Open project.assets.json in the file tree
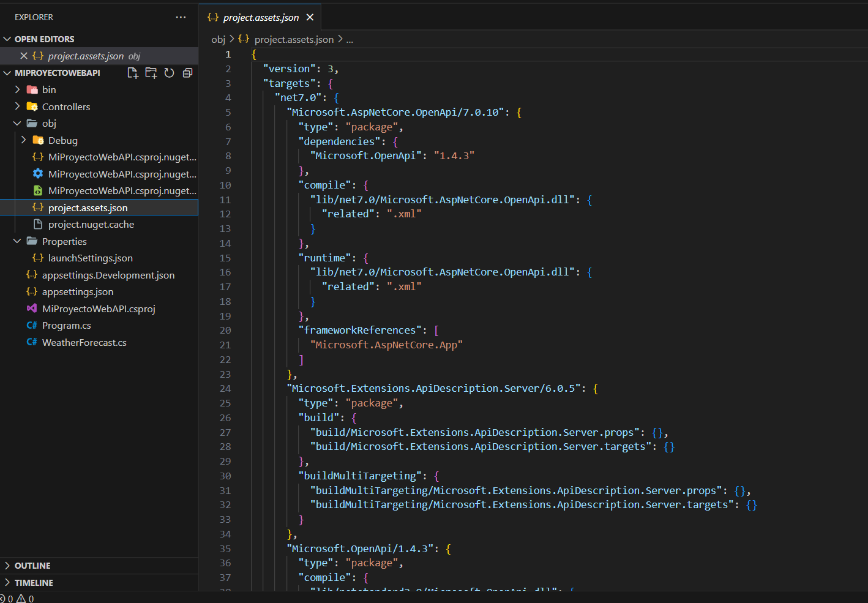This screenshot has width=868, height=603. tap(88, 208)
